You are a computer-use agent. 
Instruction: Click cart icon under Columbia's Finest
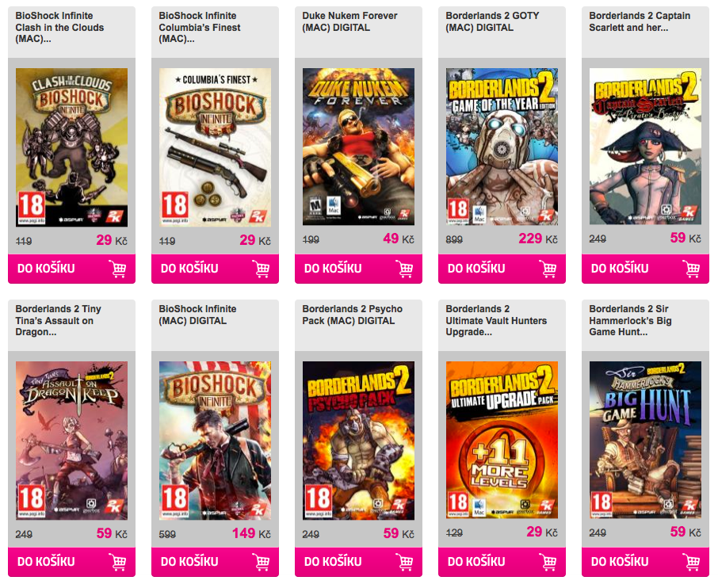(261, 269)
